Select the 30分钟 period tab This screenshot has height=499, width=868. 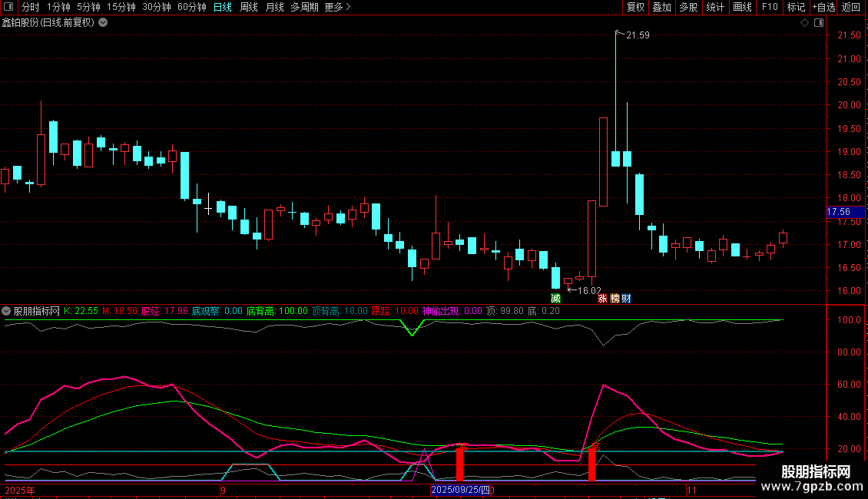tap(157, 7)
